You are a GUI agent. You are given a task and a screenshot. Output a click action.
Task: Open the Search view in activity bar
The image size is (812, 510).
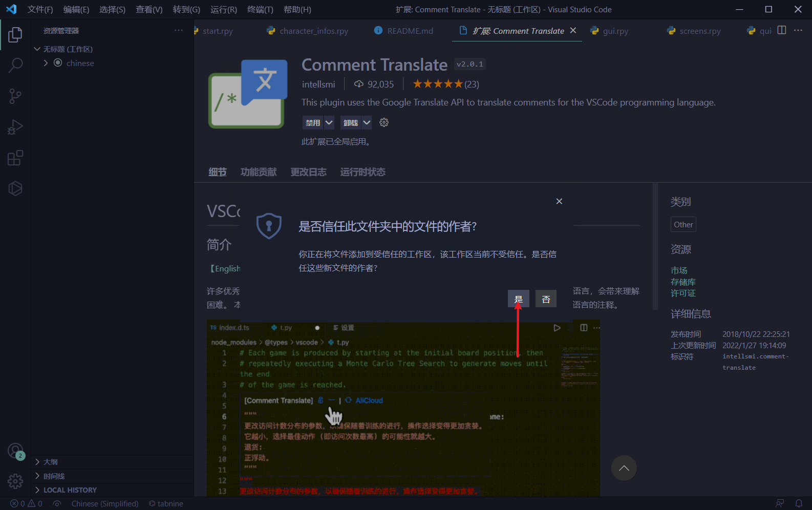click(15, 66)
